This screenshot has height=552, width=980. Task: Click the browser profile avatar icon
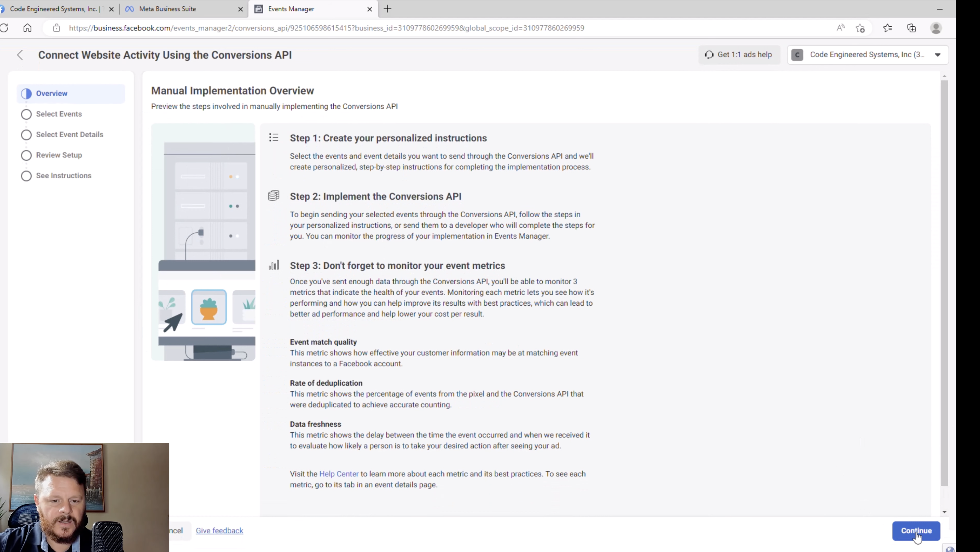[936, 28]
